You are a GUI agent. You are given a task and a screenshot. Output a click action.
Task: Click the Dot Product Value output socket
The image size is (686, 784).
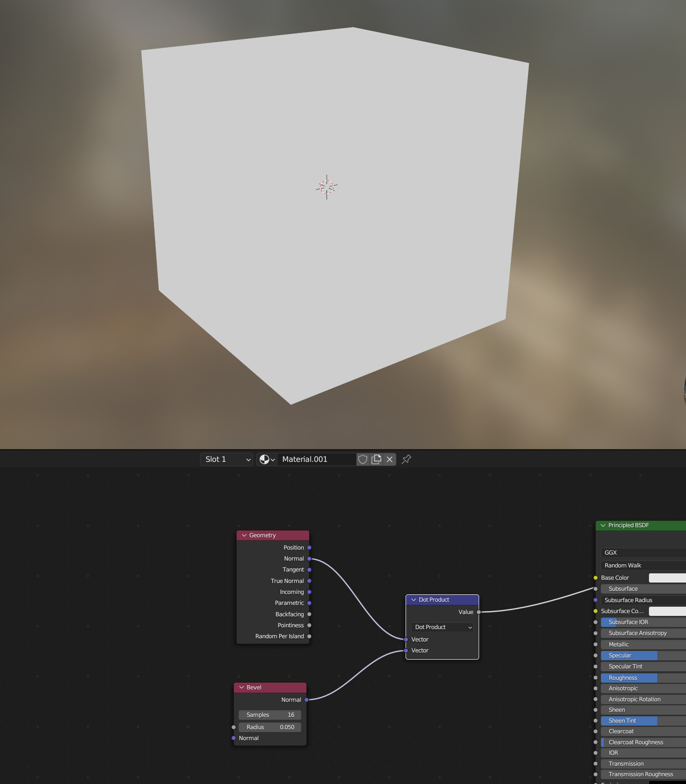click(x=479, y=612)
